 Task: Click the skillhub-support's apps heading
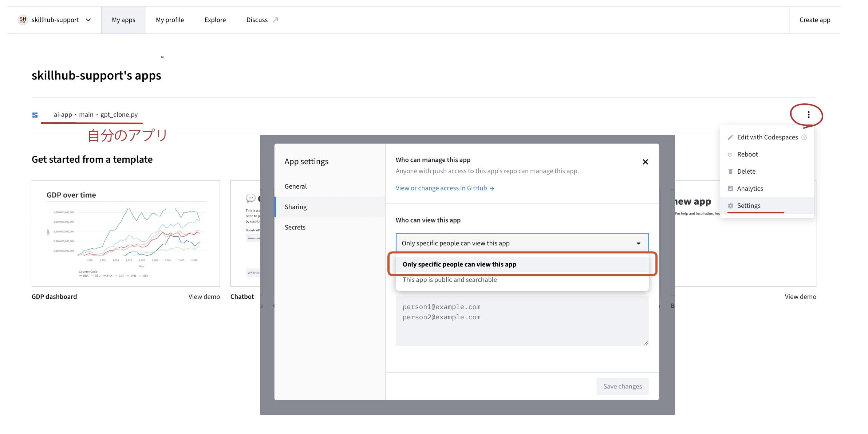[96, 75]
